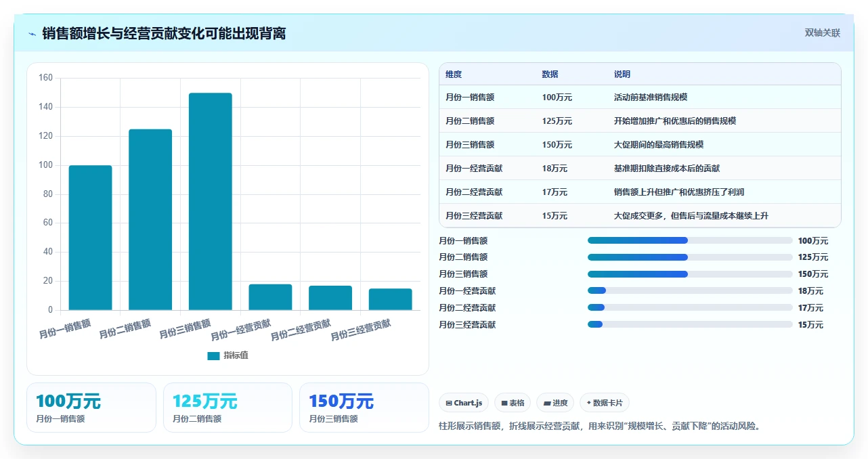Click the footer note beginning 柱形展示销售额
The width and height of the screenshot is (868, 459).
(600, 427)
